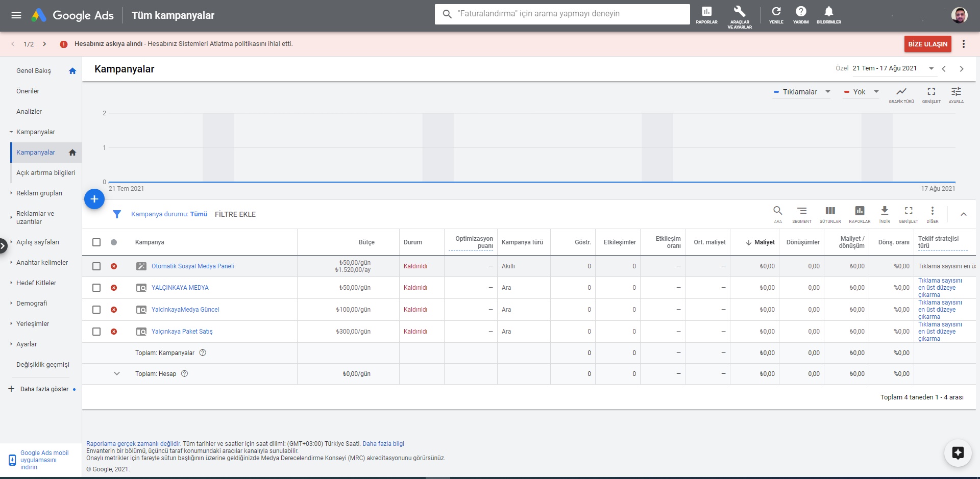The image size is (980, 479).
Task: Expand the collapsed side panel arrow
Action: pyautogui.click(x=3, y=246)
